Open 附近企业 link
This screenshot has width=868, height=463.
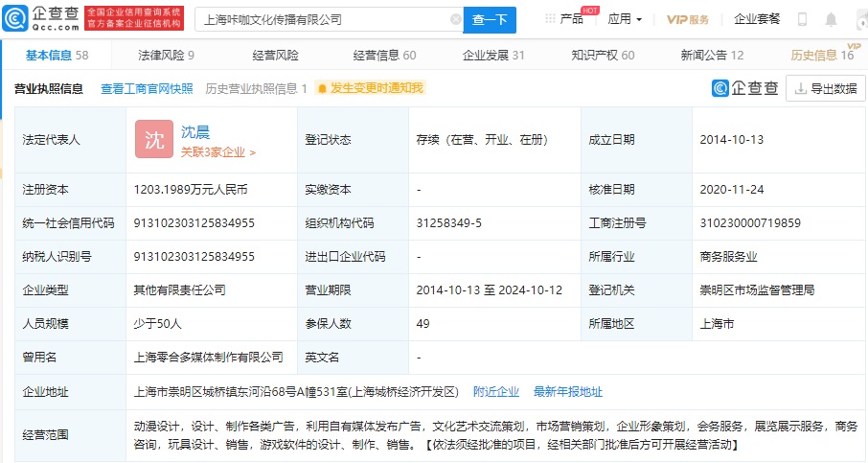(x=496, y=391)
